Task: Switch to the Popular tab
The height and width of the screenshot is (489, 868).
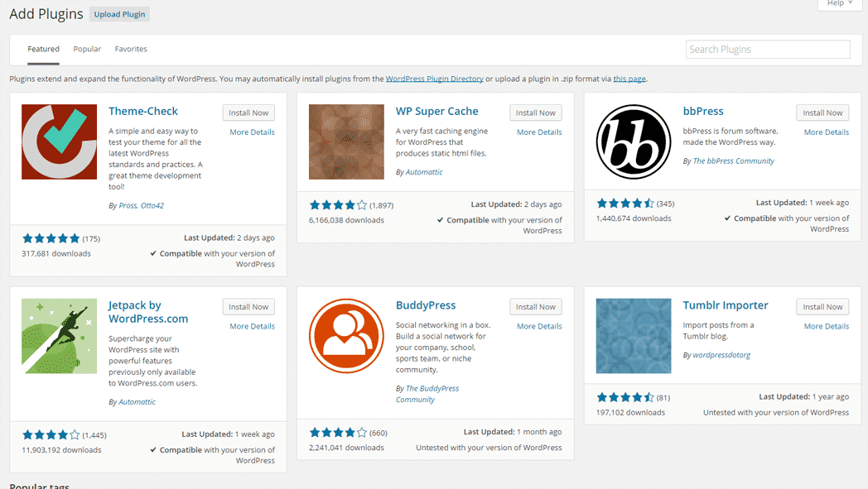Action: pos(87,49)
